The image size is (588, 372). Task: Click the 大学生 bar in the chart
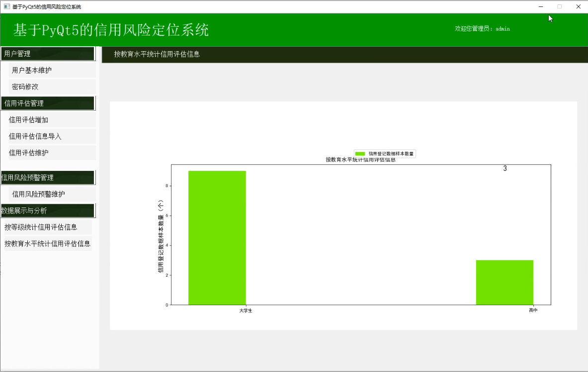[x=217, y=237]
